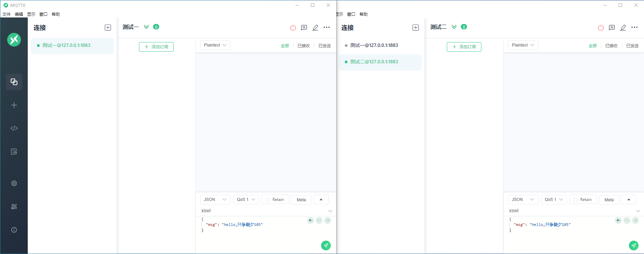Click Meta button in left window

[x=301, y=200]
